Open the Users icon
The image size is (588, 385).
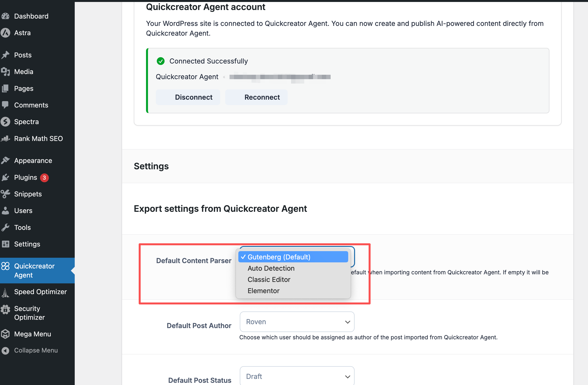pyautogui.click(x=6, y=211)
